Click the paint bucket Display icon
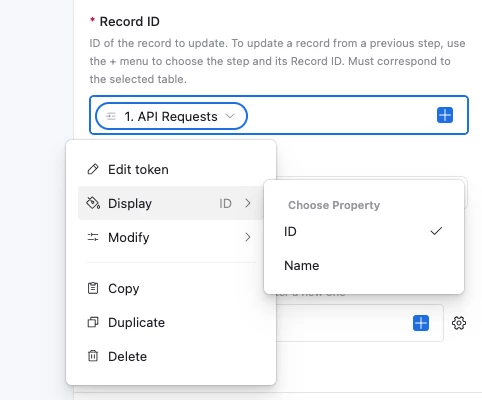This screenshot has width=482, height=400. click(x=93, y=203)
